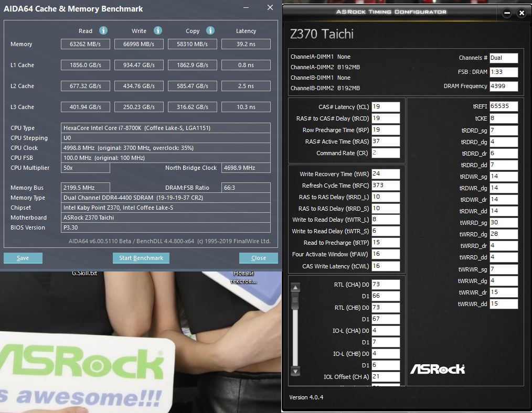Click the Start Benchmark button
Image resolution: width=532 pixels, height=413 pixels.
tap(141, 258)
